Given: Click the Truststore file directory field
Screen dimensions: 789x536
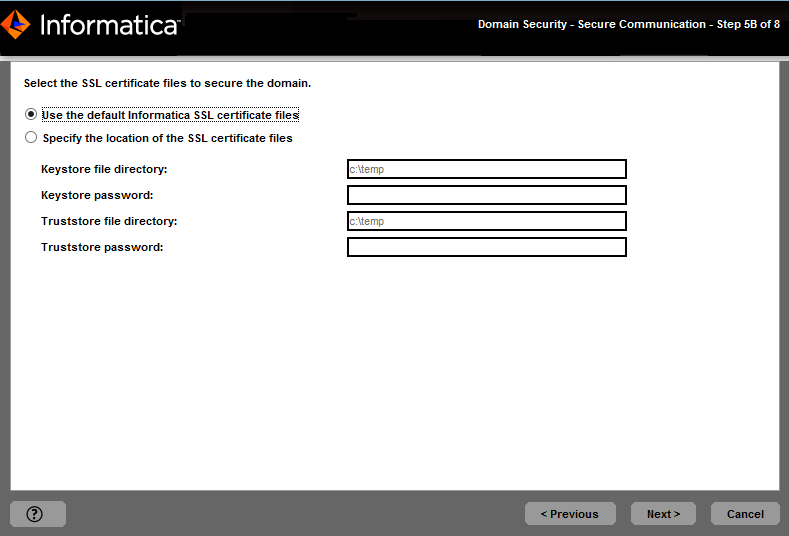Looking at the screenshot, I should 487,221.
